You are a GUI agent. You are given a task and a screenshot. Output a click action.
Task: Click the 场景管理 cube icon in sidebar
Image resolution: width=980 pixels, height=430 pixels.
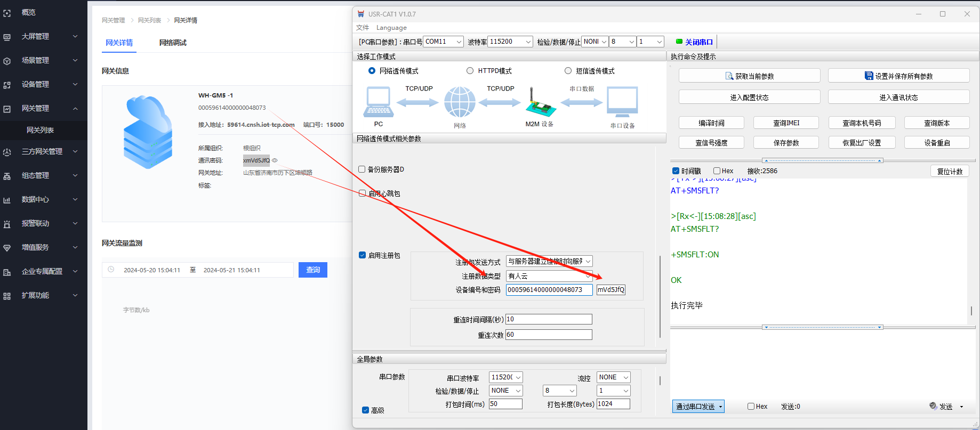pyautogui.click(x=7, y=61)
